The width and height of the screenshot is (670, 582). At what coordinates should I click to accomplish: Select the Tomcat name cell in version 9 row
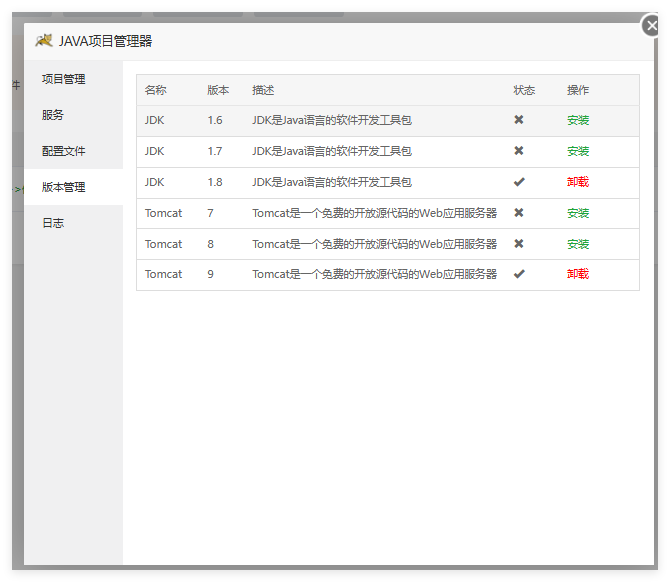(x=163, y=274)
